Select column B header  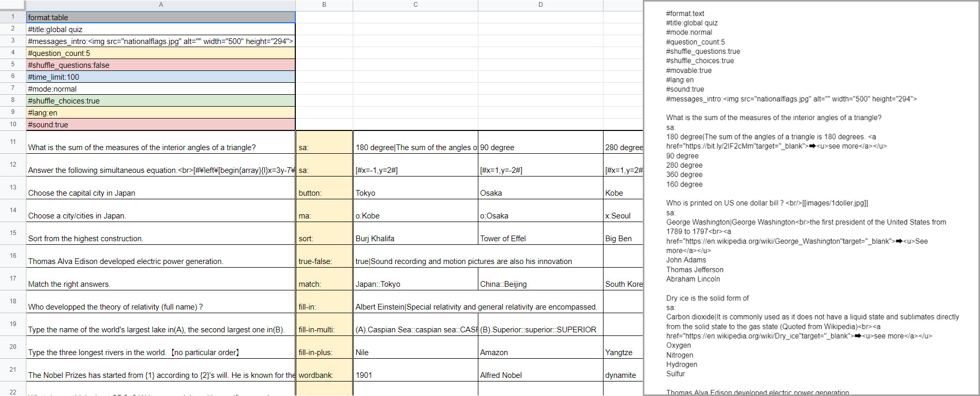pyautogui.click(x=324, y=5)
